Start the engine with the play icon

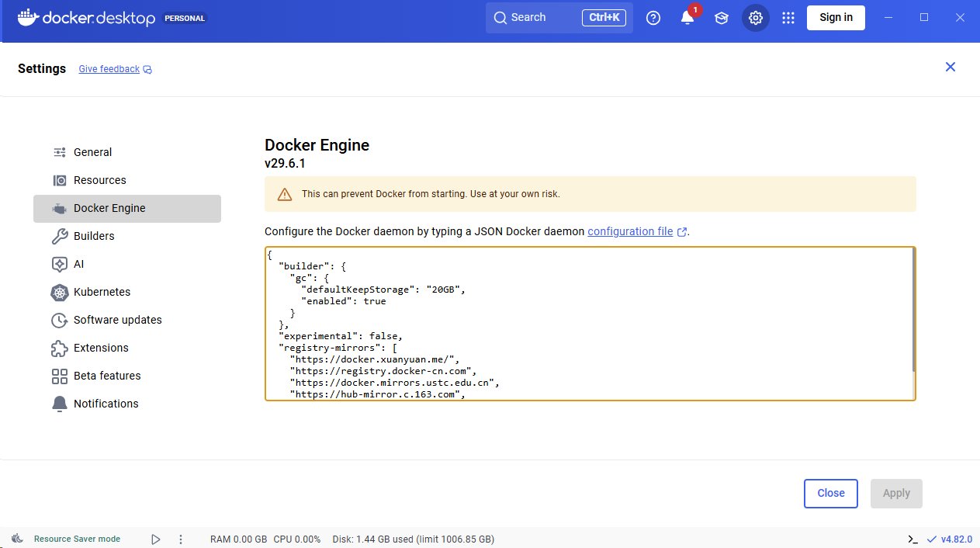(x=156, y=539)
